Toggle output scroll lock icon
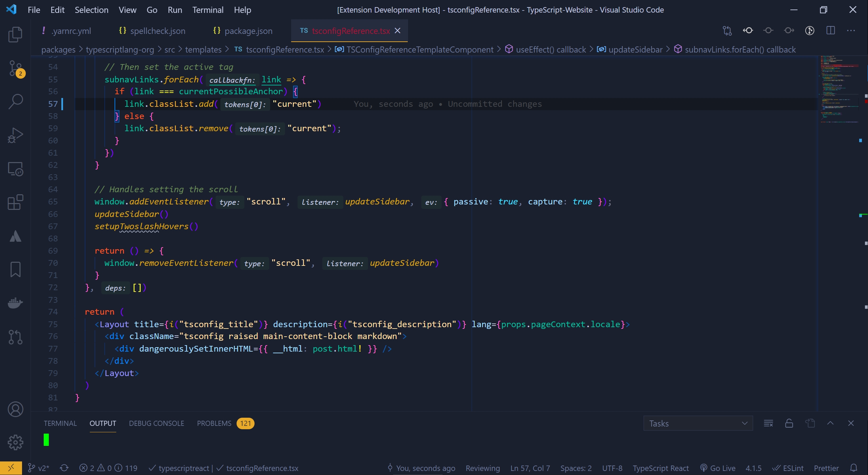The width and height of the screenshot is (868, 475). [x=789, y=423]
